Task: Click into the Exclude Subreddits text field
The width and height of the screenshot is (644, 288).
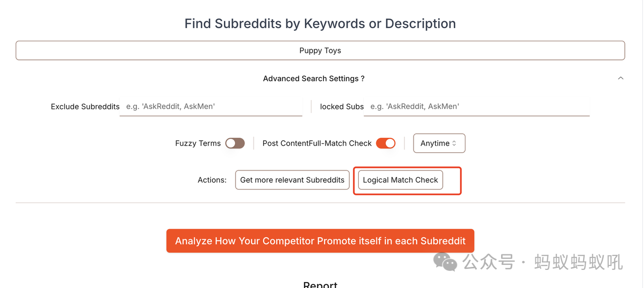Action: [211, 107]
